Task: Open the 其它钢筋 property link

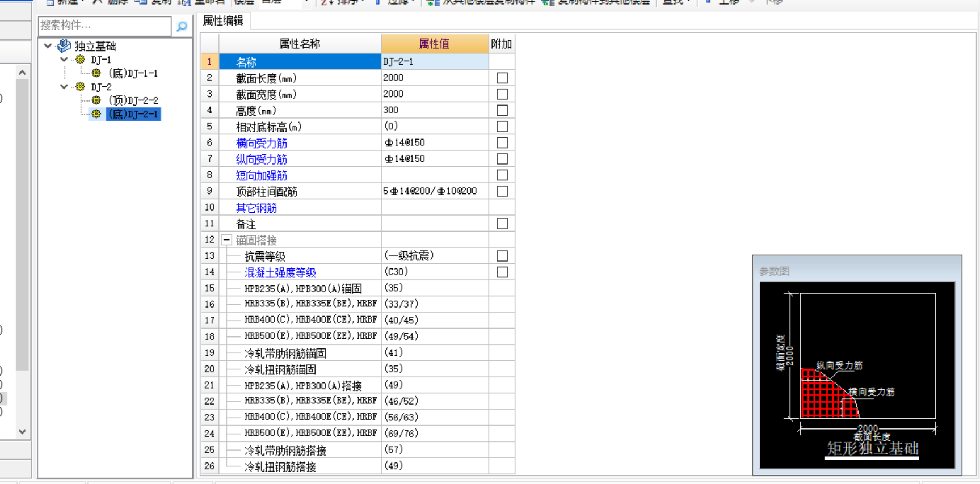Action: pyautogui.click(x=256, y=208)
